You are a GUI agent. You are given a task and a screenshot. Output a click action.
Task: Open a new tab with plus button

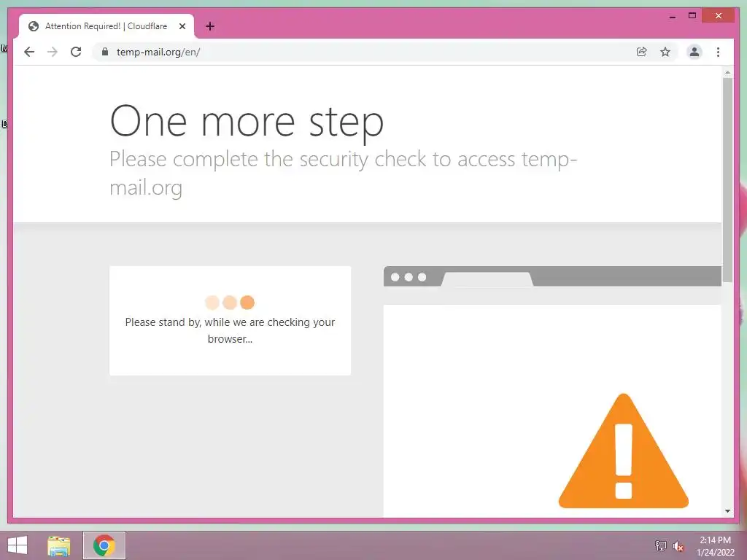(x=209, y=26)
